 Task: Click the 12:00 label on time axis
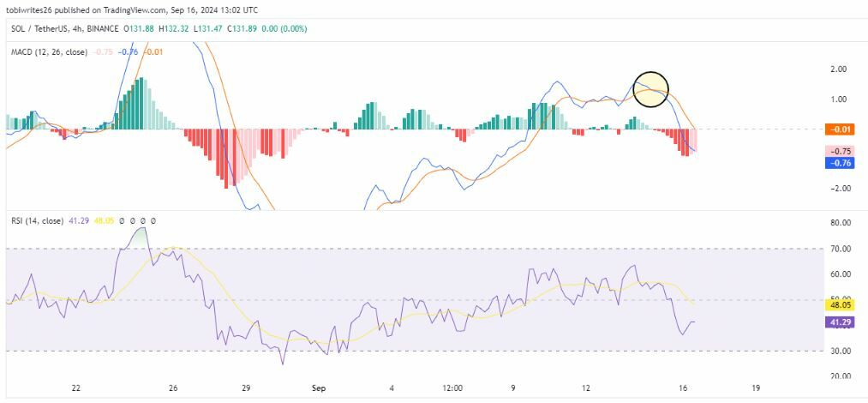pyautogui.click(x=452, y=388)
